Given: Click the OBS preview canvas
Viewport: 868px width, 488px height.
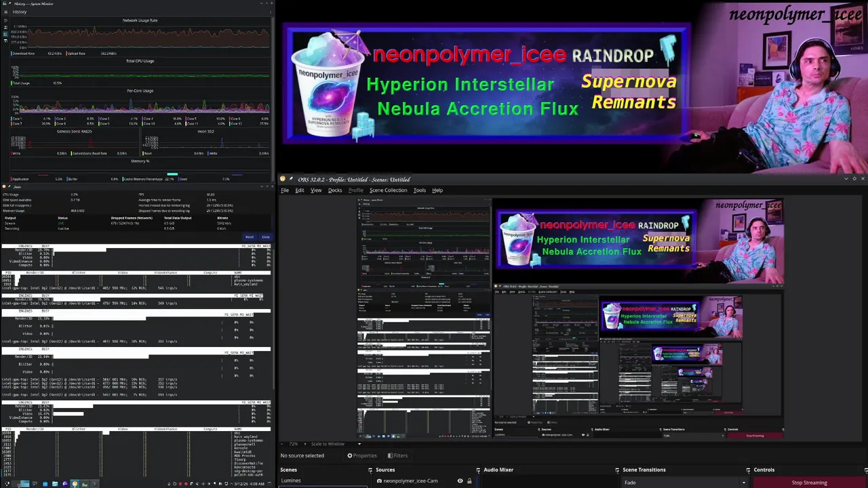Looking at the screenshot, I should point(570,319).
